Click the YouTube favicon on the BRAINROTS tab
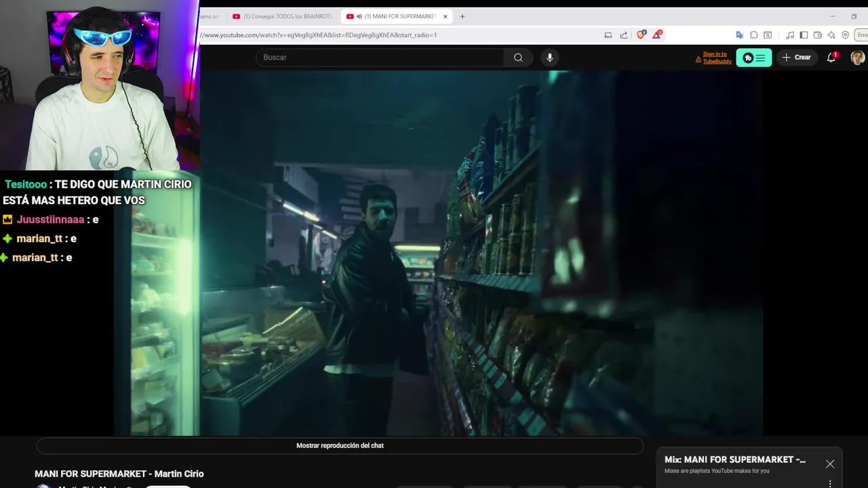Viewport: 868px width, 488px height. [x=237, y=16]
